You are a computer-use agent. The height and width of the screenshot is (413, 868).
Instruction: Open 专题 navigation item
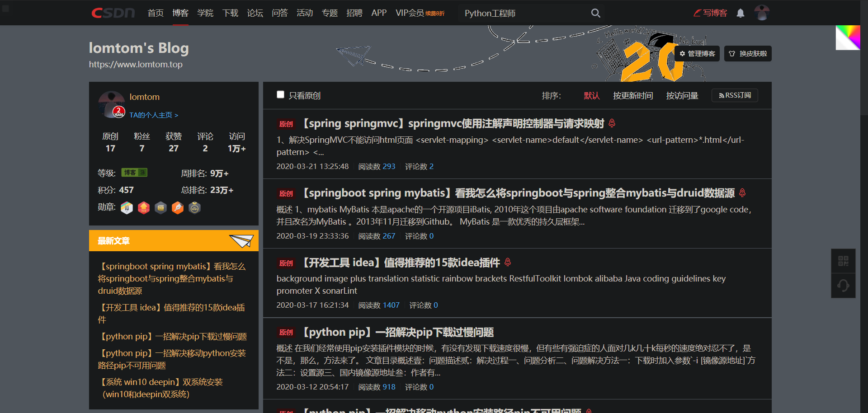(x=330, y=13)
